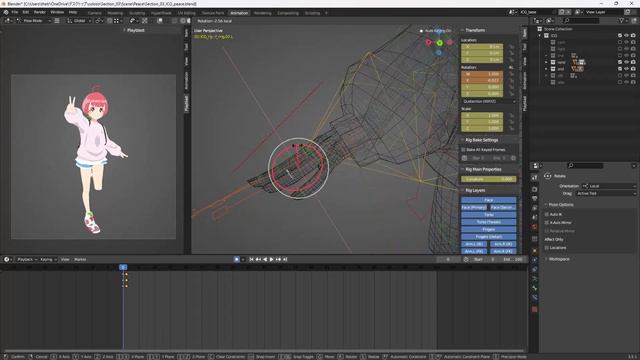The height and width of the screenshot is (360, 640).
Task: Open the timeline View menu
Action: click(65, 260)
